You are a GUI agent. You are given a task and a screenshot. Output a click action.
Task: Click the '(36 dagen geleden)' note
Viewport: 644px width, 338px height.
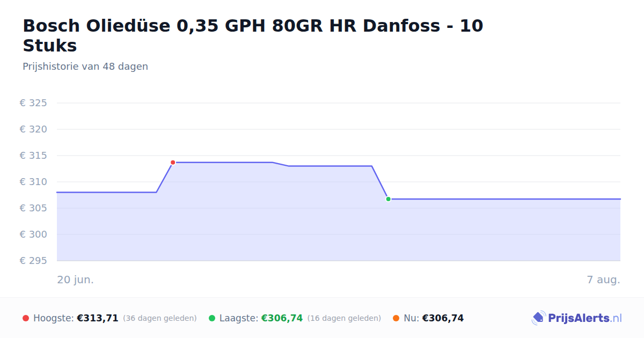pyautogui.click(x=160, y=318)
